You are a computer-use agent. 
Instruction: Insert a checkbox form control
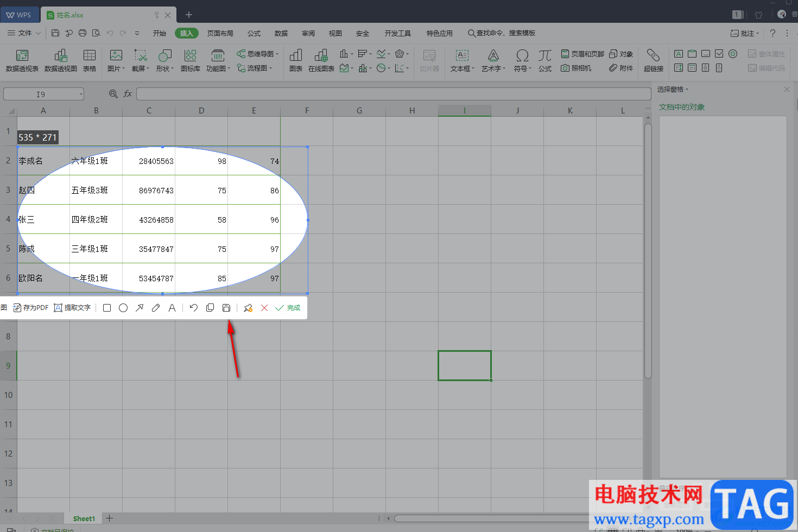(719, 54)
